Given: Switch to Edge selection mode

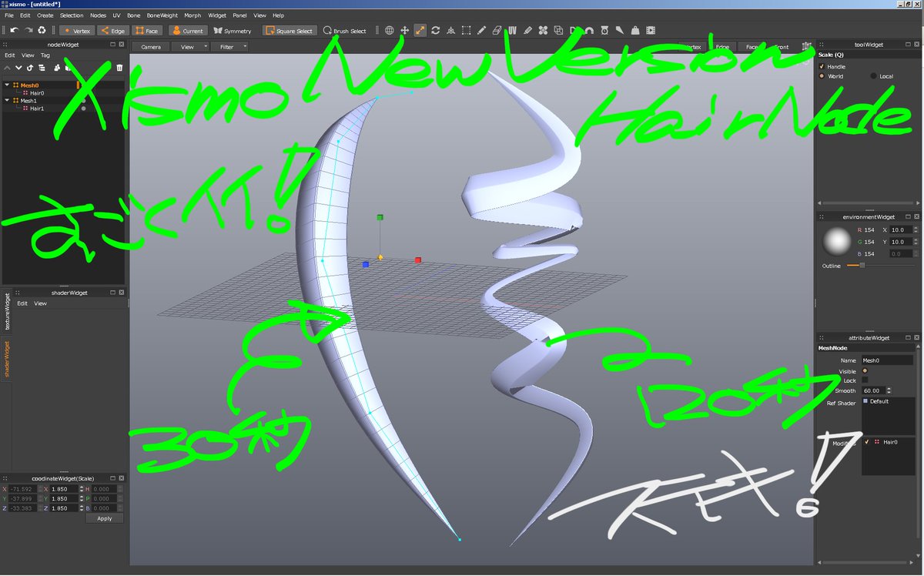Looking at the screenshot, I should click(112, 31).
